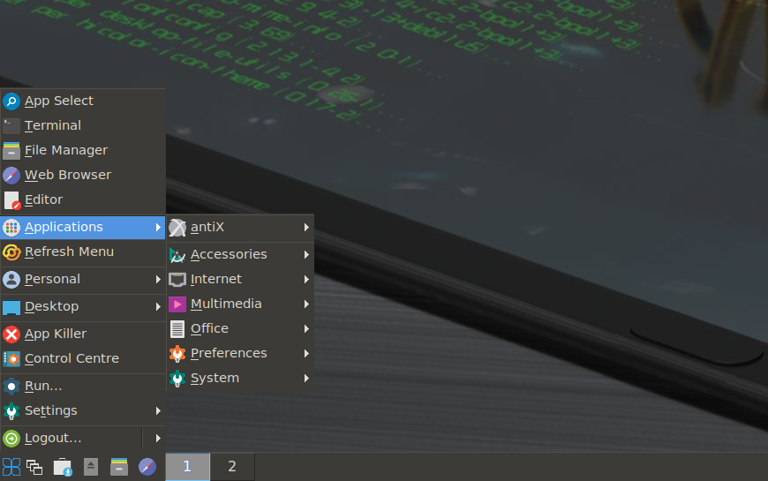Open the Office category label
This screenshot has width=768, height=481.
[209, 329]
